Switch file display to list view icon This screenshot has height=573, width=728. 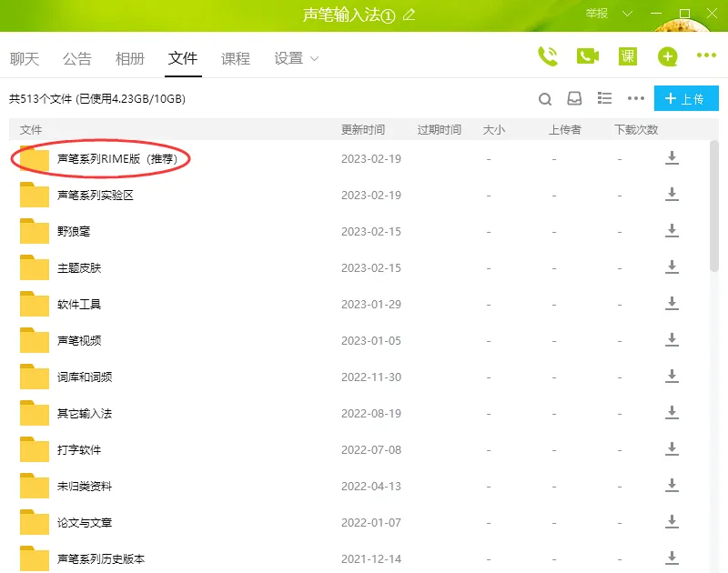coord(604,98)
